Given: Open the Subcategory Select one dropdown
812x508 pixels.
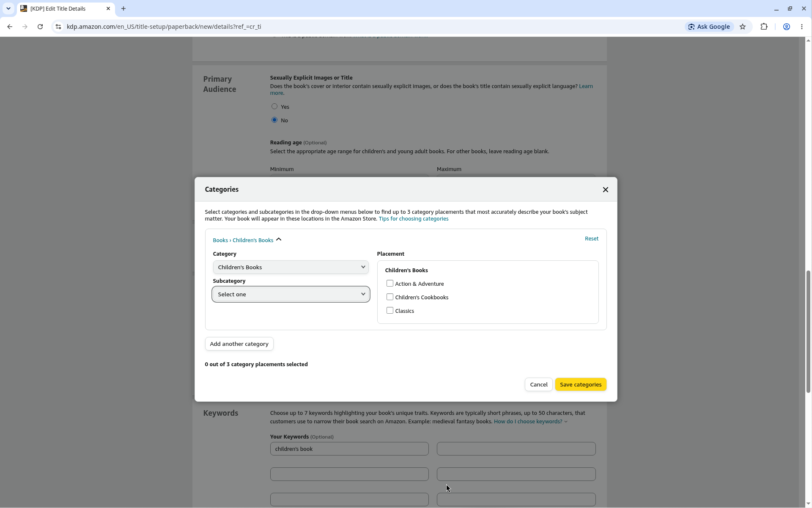Looking at the screenshot, I should pyautogui.click(x=291, y=294).
